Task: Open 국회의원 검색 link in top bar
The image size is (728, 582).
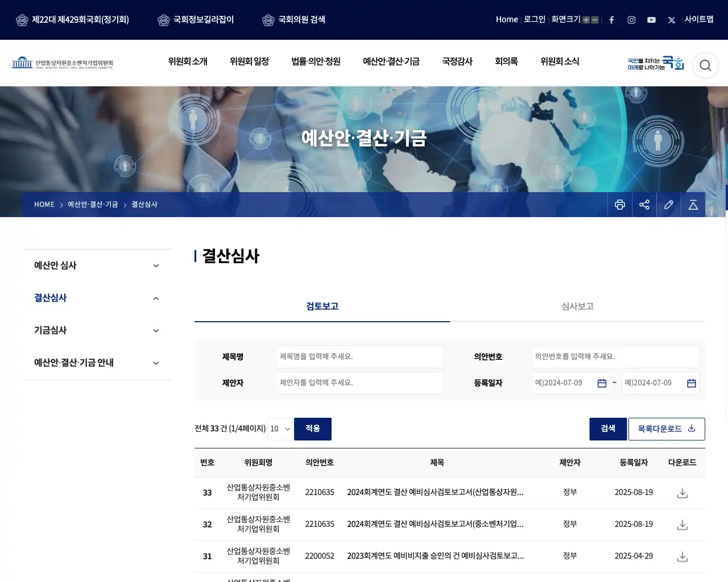Action: (x=294, y=20)
